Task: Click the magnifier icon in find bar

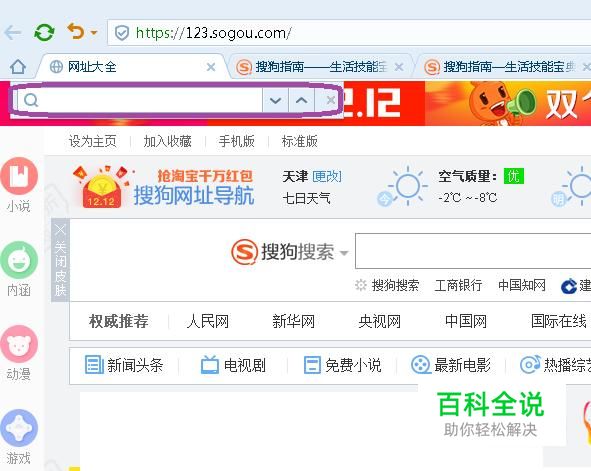Action: pyautogui.click(x=31, y=100)
